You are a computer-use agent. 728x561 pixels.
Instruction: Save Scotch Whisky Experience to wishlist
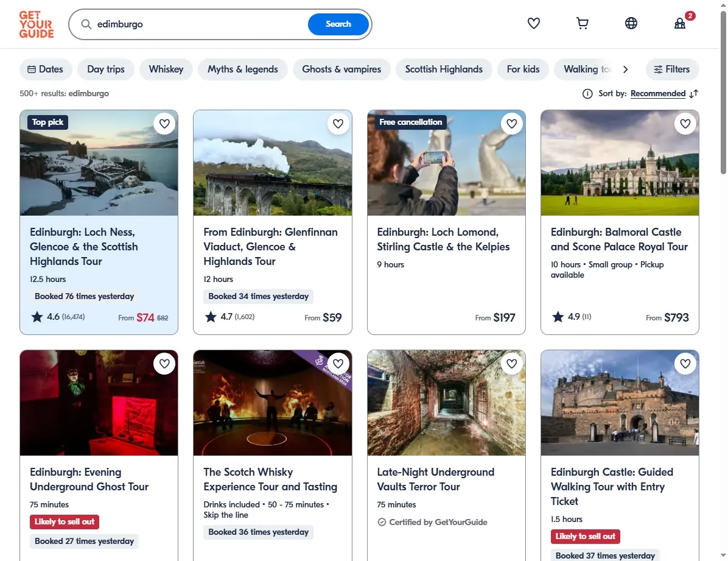coord(338,364)
